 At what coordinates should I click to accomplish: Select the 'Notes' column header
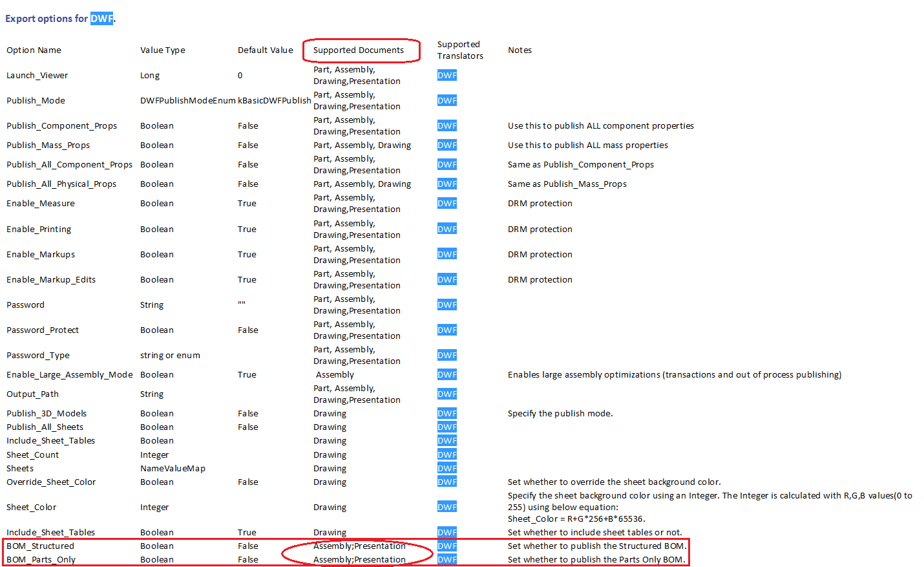[520, 50]
